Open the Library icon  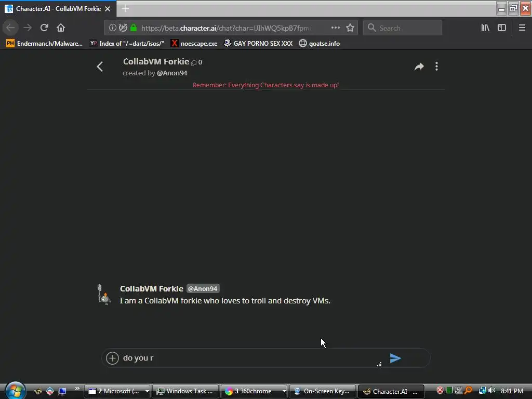click(485, 28)
